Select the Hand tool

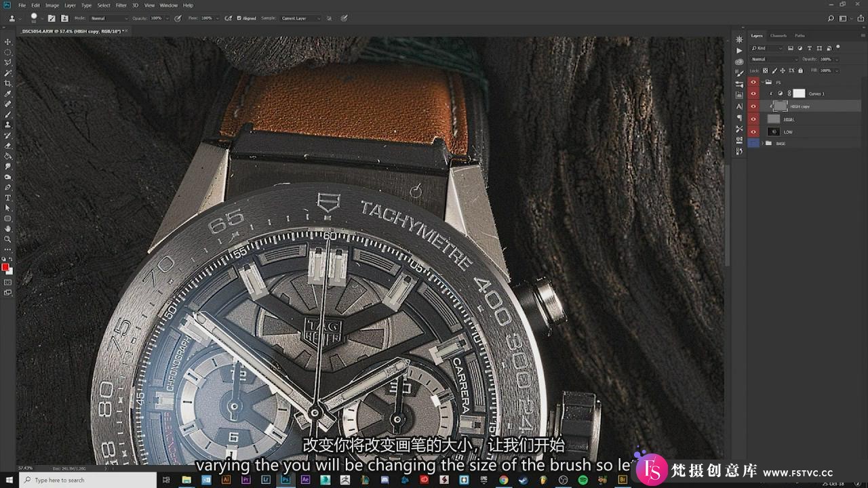click(x=8, y=228)
